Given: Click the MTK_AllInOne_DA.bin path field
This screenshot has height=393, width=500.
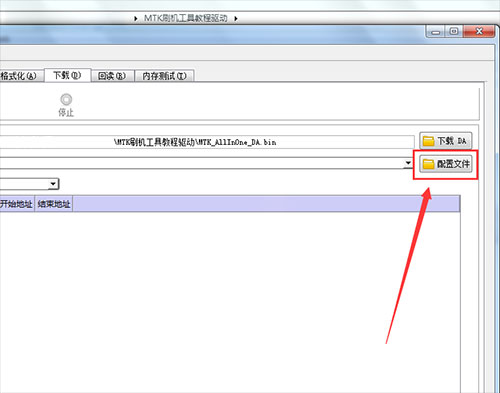Looking at the screenshot, I should pyautogui.click(x=207, y=142).
